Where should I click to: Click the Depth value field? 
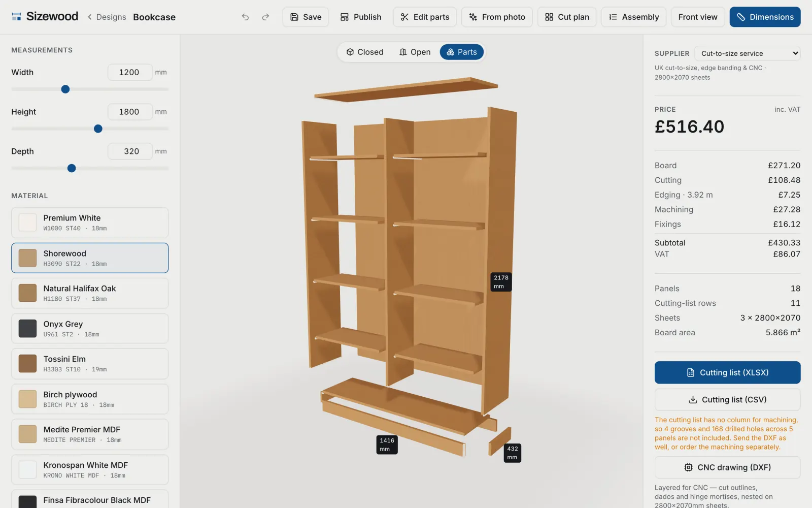pyautogui.click(x=129, y=151)
